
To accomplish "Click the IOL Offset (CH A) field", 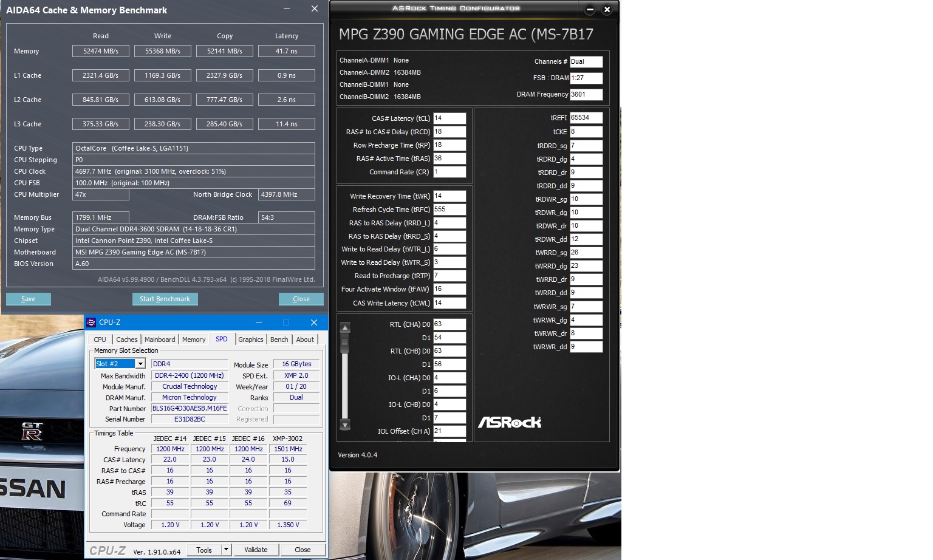I will [x=449, y=431].
